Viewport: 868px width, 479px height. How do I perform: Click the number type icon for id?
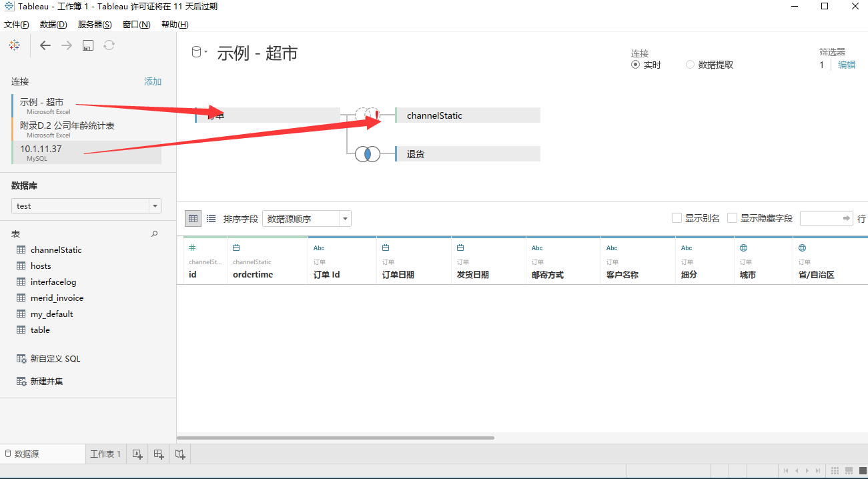point(192,248)
